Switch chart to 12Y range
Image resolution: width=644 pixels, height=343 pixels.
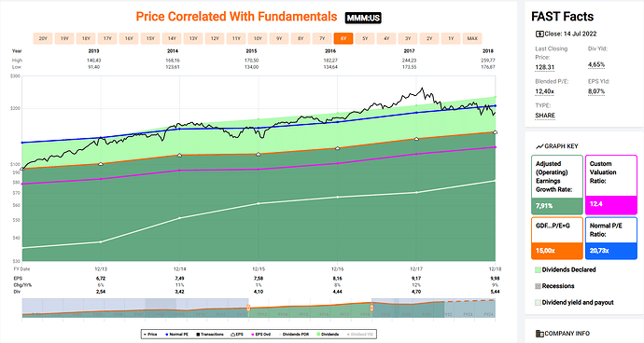tap(215, 38)
